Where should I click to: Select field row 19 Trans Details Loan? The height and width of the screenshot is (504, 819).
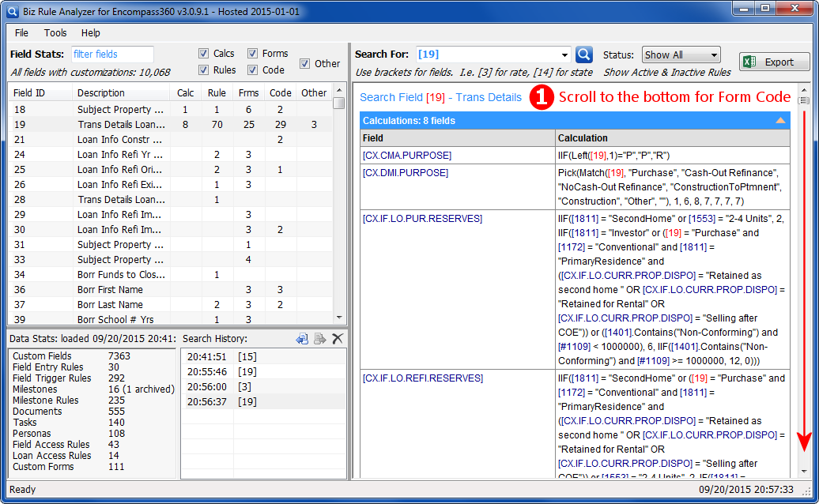pyautogui.click(x=171, y=125)
